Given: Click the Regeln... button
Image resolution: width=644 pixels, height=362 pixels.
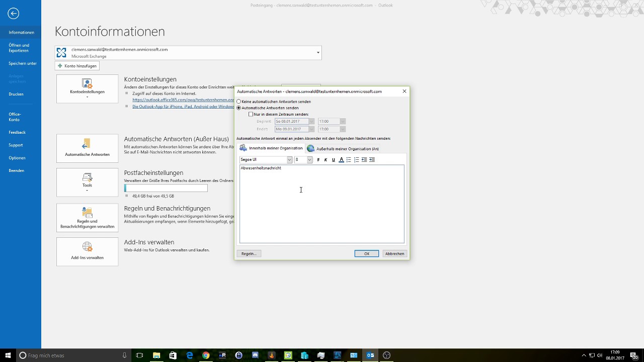Looking at the screenshot, I should tap(249, 253).
